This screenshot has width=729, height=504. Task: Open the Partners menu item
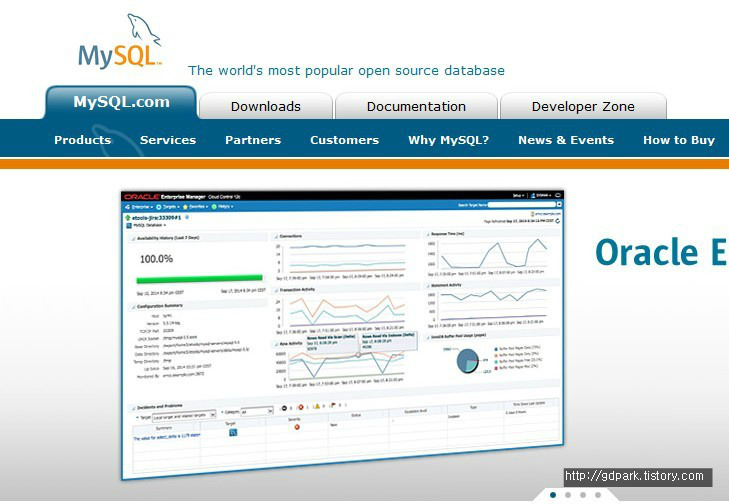pyautogui.click(x=253, y=140)
